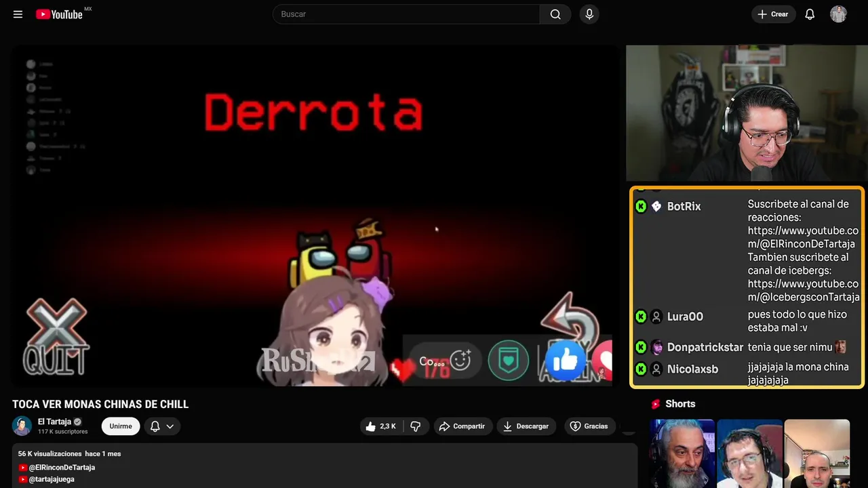Open first Shorts thumbnail with bearded man

click(x=682, y=453)
